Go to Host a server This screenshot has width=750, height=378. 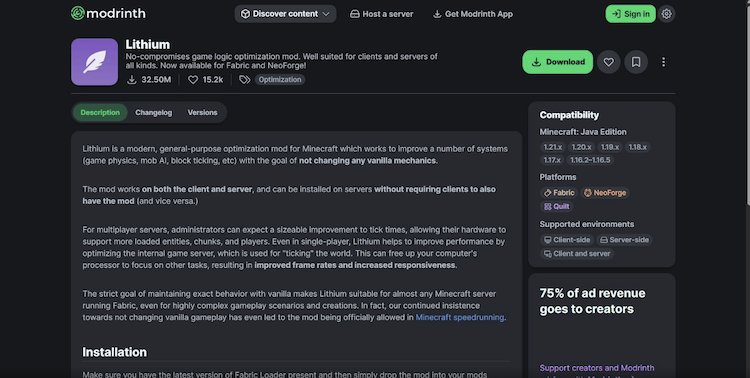pos(382,14)
